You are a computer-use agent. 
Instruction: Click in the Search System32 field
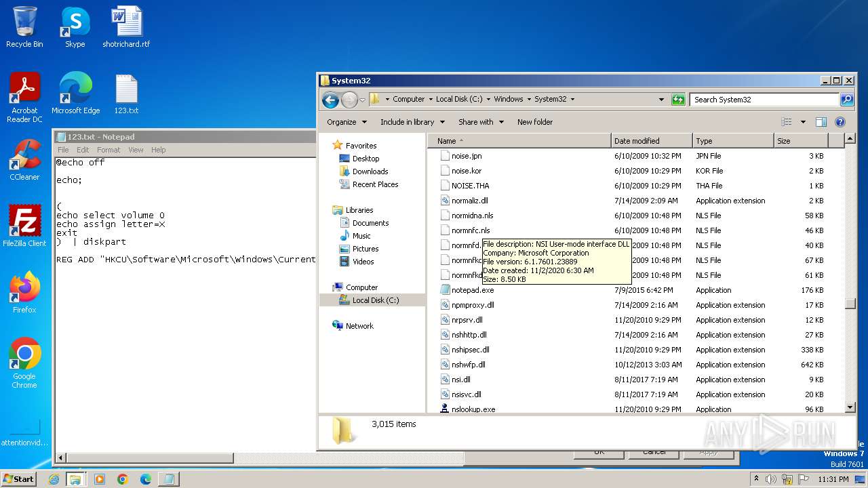coord(765,100)
